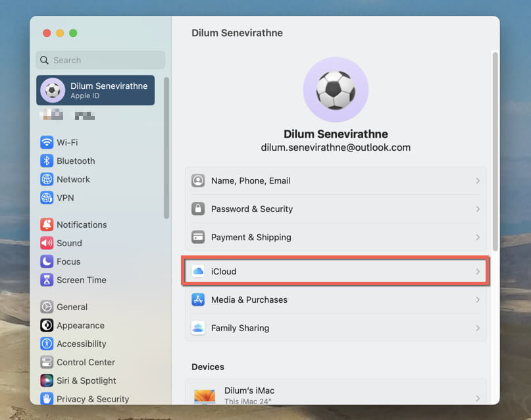
Task: Click the email dilum.senevirathne@outlook.com
Action: 336,147
